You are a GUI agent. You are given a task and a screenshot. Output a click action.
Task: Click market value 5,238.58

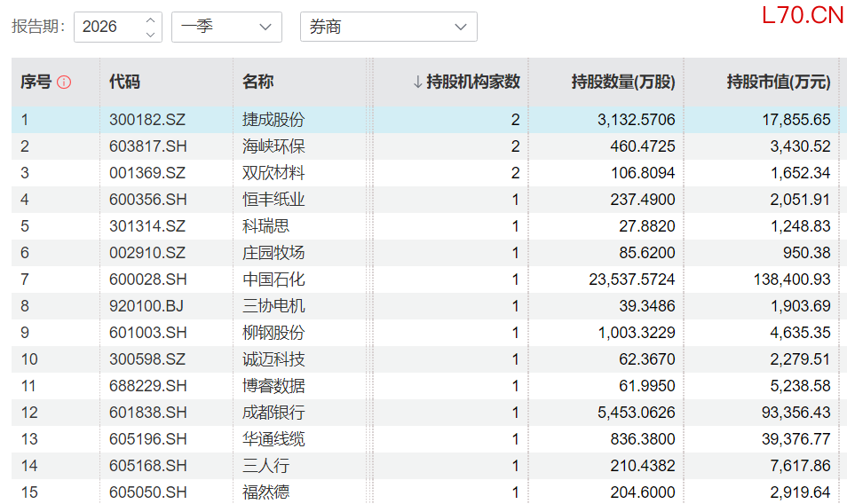tap(801, 386)
